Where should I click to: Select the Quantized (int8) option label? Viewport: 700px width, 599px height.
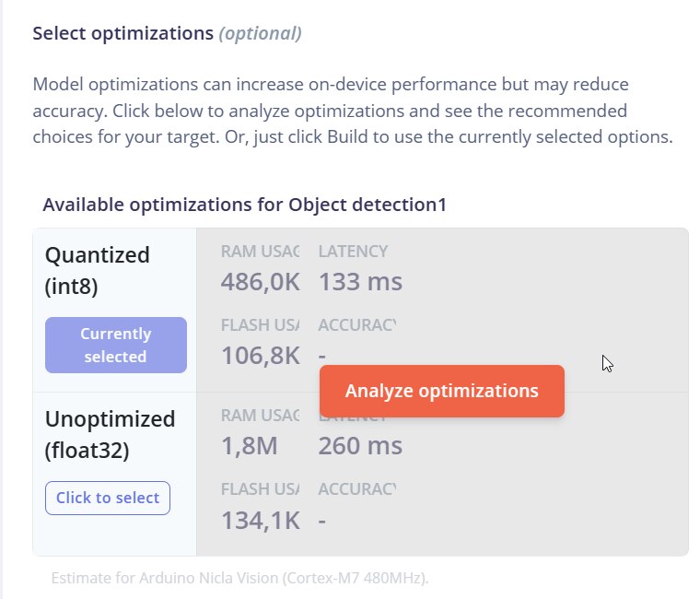(97, 270)
